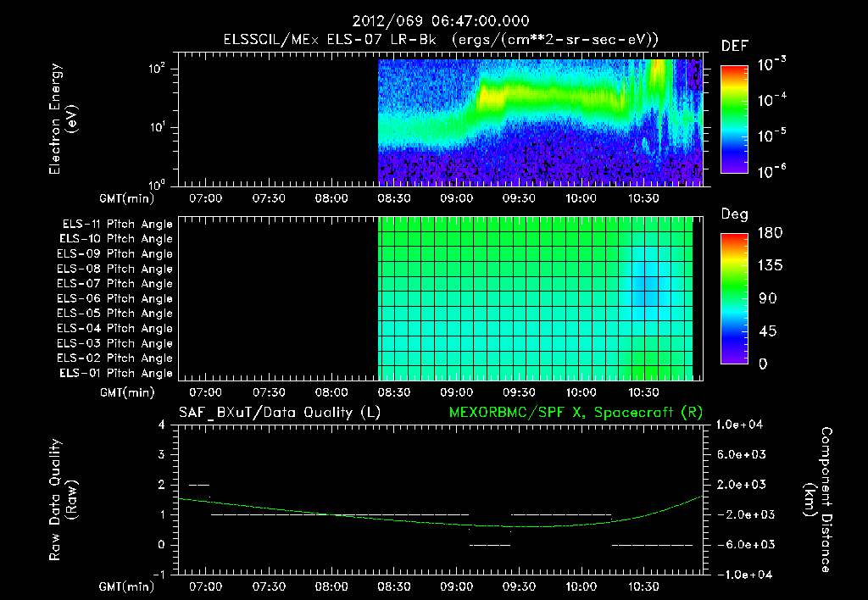The height and width of the screenshot is (600, 868).
Task: Click 08:30 tick under the energy spectrogram
Action: pyautogui.click(x=393, y=198)
